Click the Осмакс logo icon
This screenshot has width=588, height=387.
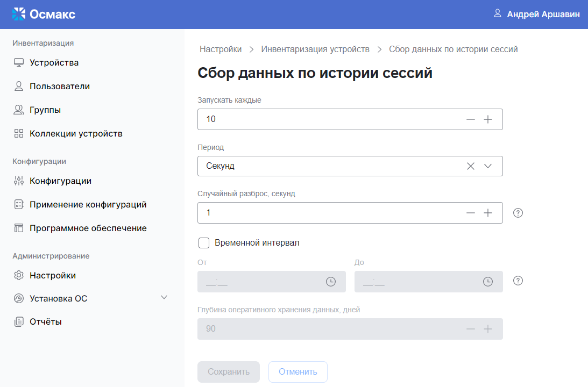tap(20, 14)
